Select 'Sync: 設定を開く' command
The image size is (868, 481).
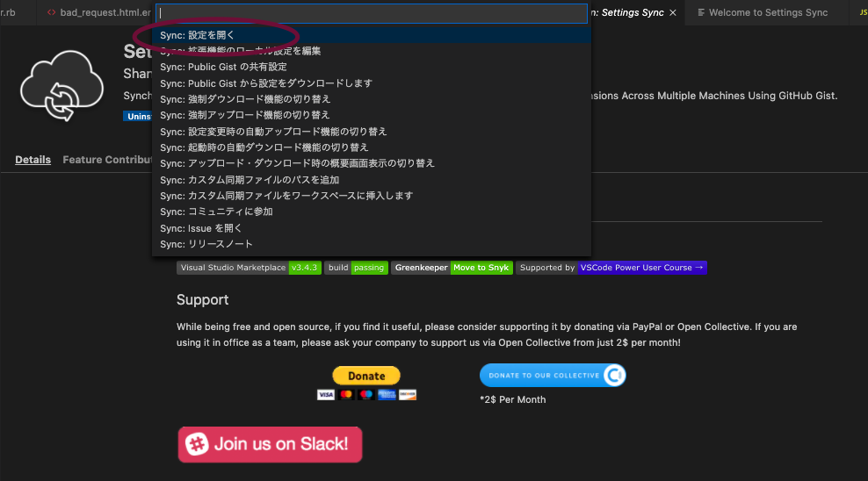pos(372,35)
